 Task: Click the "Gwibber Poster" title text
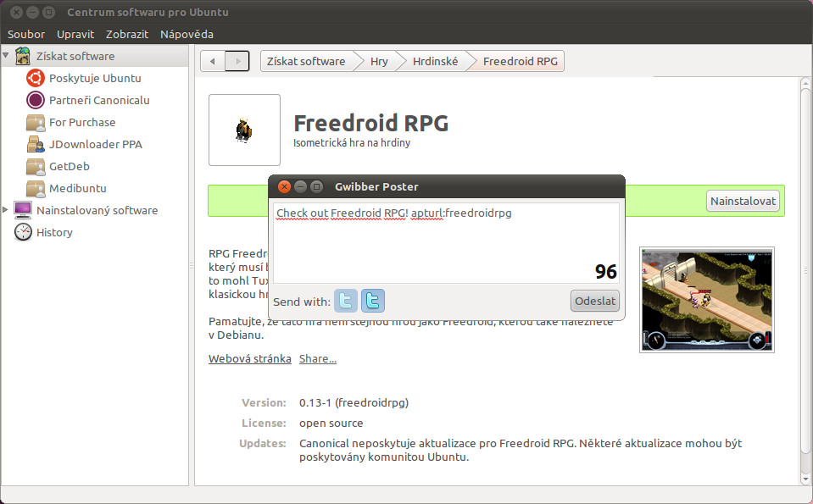click(376, 186)
